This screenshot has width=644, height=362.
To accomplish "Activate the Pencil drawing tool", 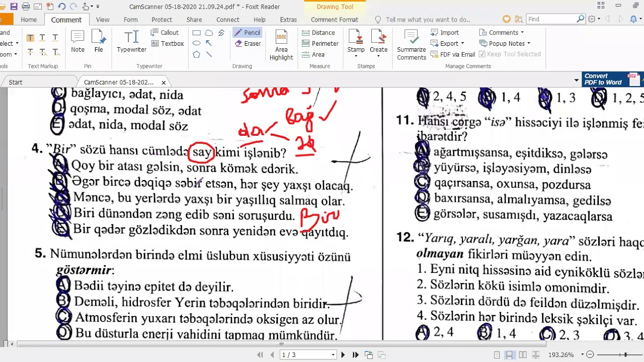I will click(x=247, y=33).
